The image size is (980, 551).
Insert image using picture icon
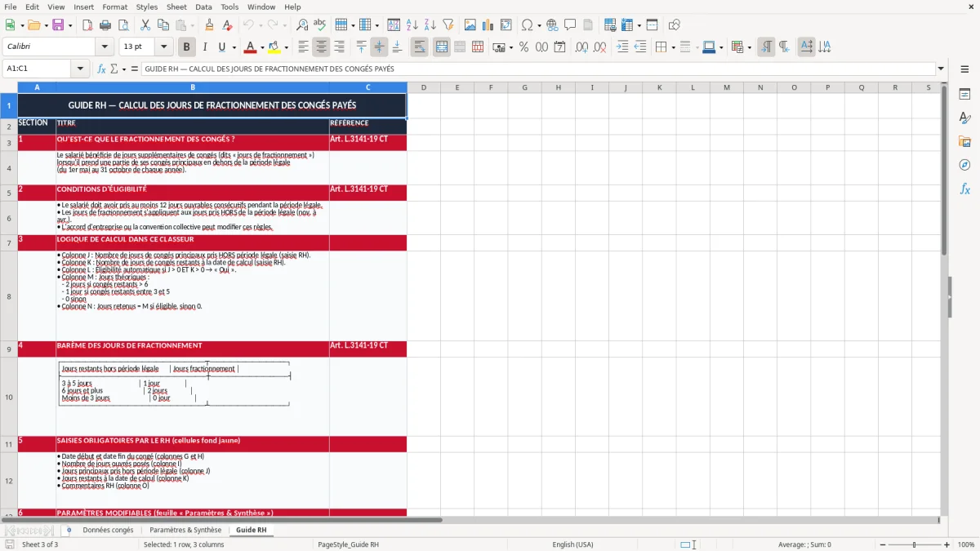click(470, 25)
